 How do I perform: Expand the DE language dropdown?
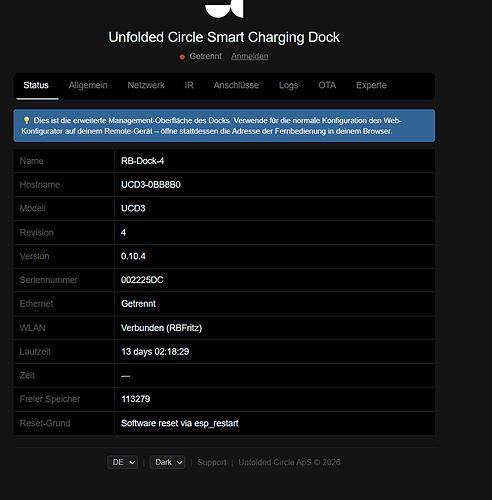[123, 462]
